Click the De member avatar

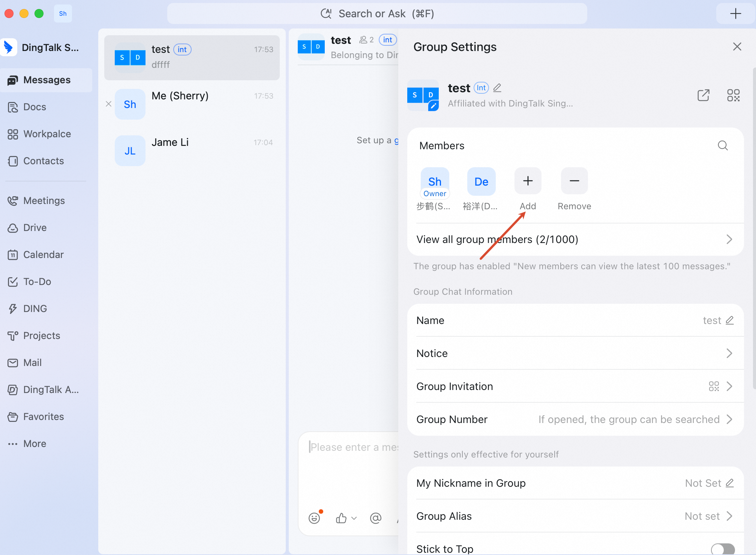[x=481, y=181]
